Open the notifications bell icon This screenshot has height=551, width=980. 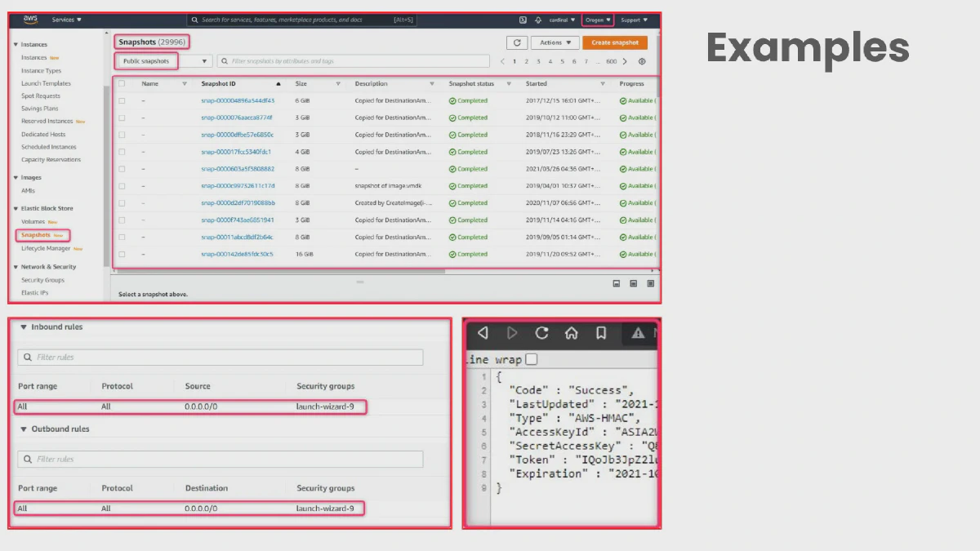pyautogui.click(x=538, y=20)
